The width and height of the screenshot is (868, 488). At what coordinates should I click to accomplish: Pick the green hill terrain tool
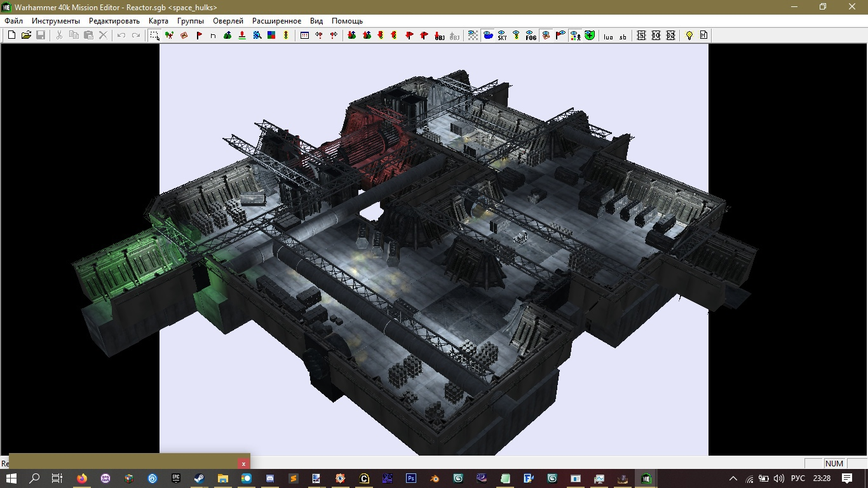(227, 36)
